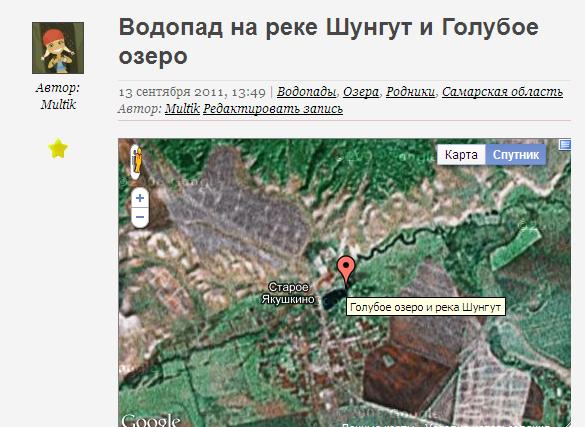
Task: Click the Multik name below the avatar
Action: tap(58, 104)
